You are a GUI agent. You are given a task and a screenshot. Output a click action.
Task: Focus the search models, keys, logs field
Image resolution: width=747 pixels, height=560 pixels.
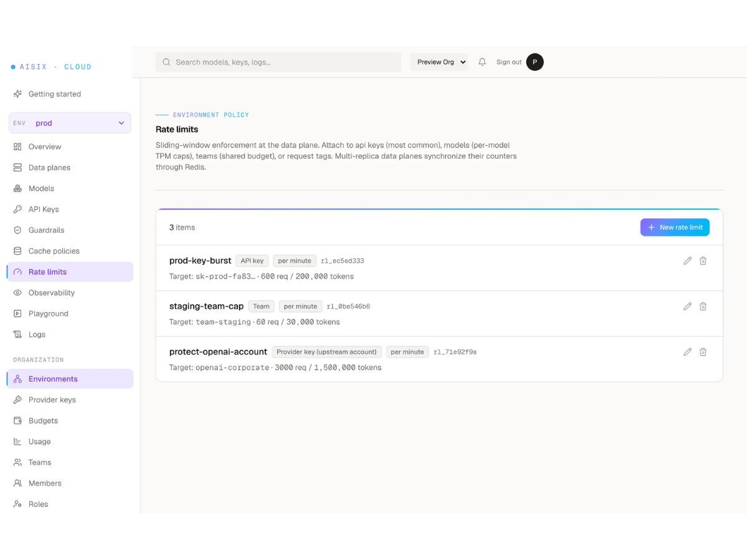(x=278, y=62)
